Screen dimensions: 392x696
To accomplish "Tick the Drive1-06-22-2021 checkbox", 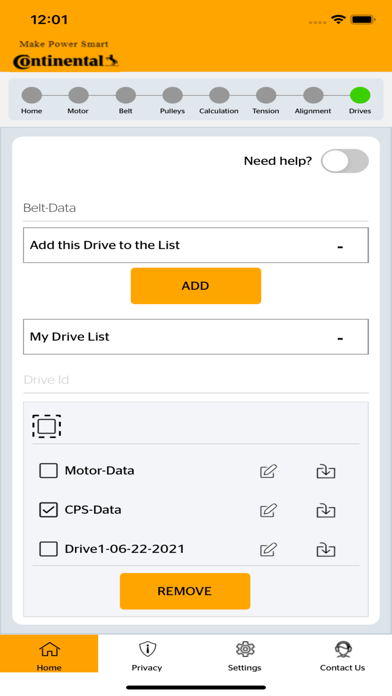I will click(x=48, y=549).
